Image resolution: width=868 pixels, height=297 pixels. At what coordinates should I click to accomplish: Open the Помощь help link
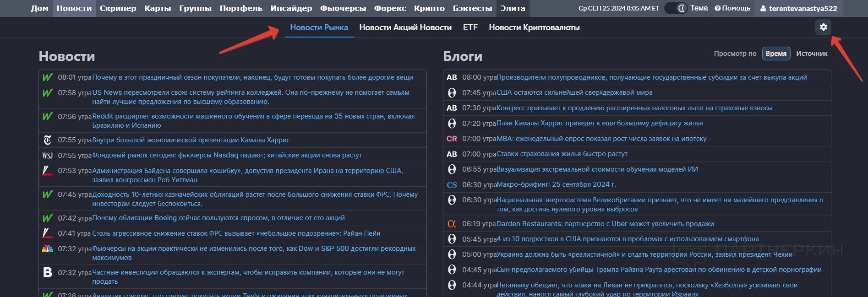732,8
